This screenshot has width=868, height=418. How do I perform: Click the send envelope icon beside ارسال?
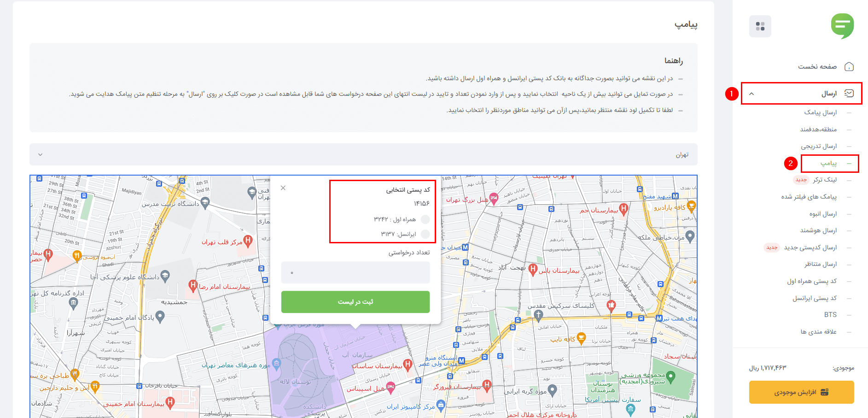coord(849,94)
